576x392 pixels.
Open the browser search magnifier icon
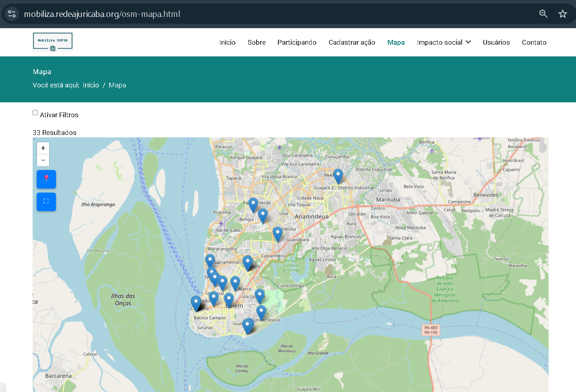point(543,14)
